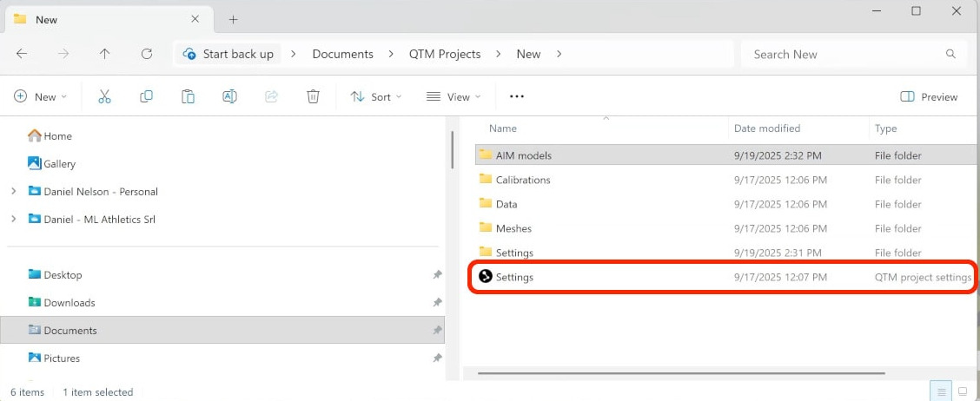Viewport: 980px width, 401px height.
Task: Click the search magnifier icon
Action: click(x=950, y=55)
